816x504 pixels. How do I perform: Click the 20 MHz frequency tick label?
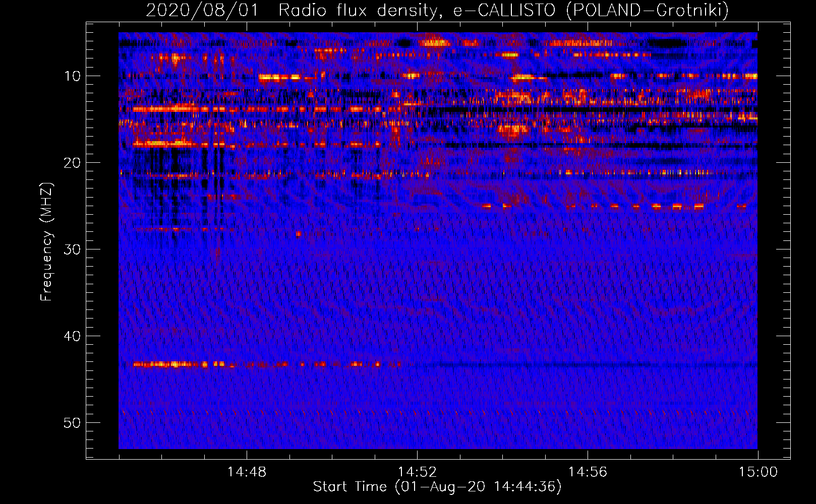click(x=72, y=163)
